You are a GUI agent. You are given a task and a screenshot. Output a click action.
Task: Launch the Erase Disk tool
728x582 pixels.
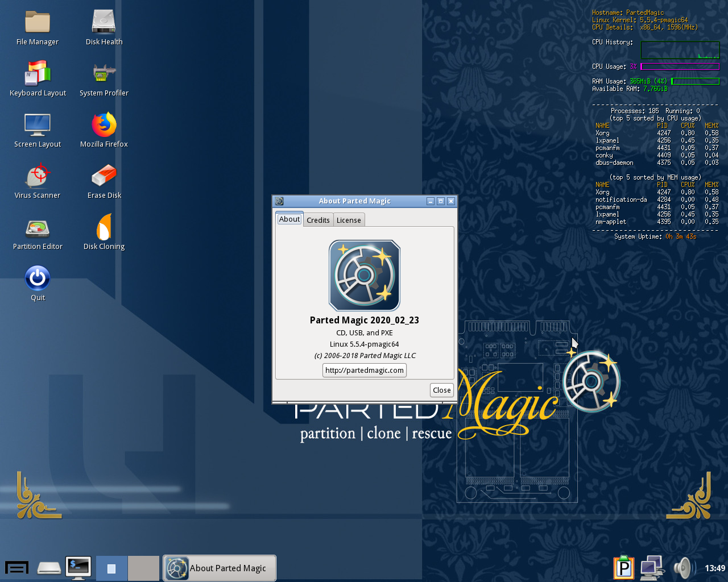(x=104, y=176)
